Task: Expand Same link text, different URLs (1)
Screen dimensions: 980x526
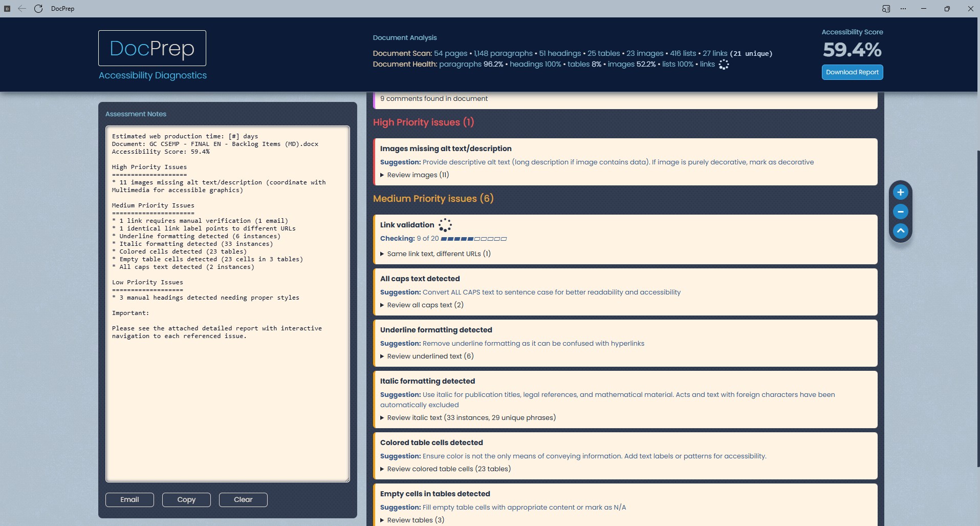Action: click(x=438, y=254)
